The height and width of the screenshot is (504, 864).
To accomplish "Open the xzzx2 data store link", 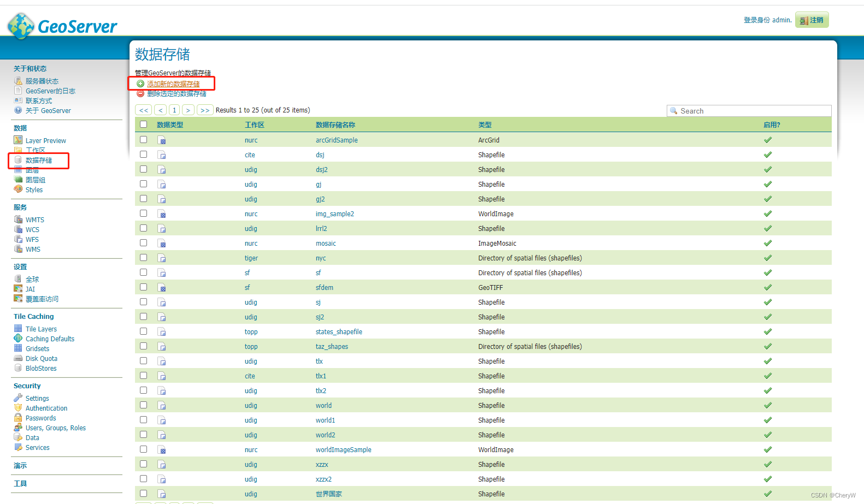I will (x=324, y=479).
